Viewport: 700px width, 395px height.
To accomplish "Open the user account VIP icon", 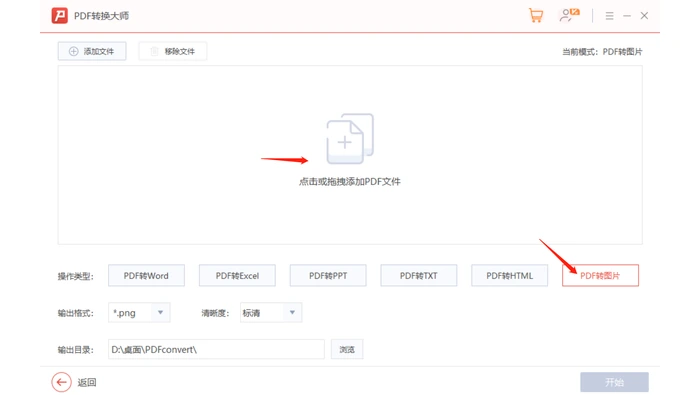I will (569, 15).
